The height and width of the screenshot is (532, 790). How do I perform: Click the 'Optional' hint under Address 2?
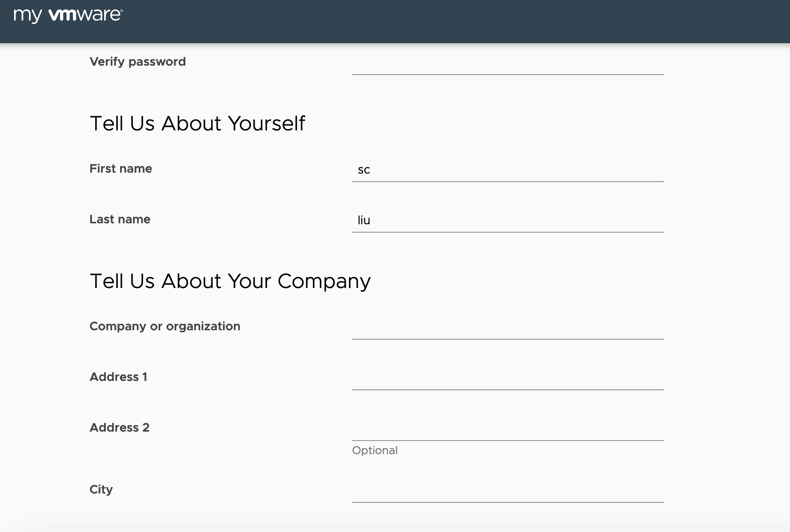(374, 450)
